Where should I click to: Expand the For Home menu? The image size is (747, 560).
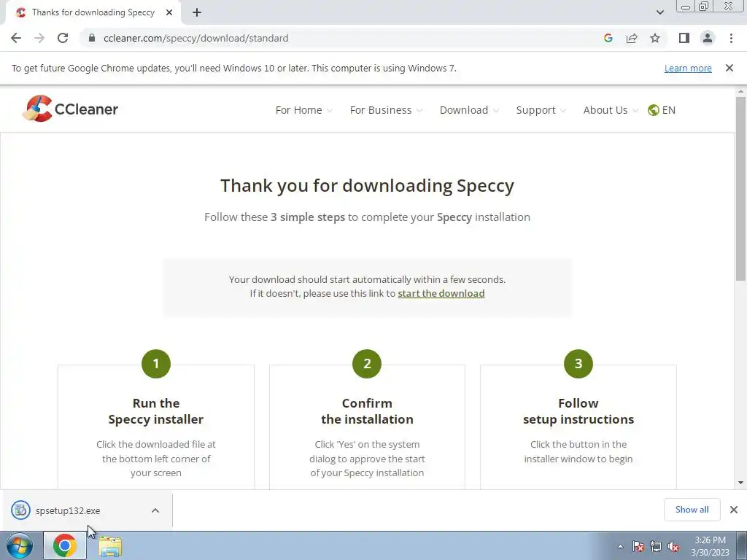click(304, 110)
